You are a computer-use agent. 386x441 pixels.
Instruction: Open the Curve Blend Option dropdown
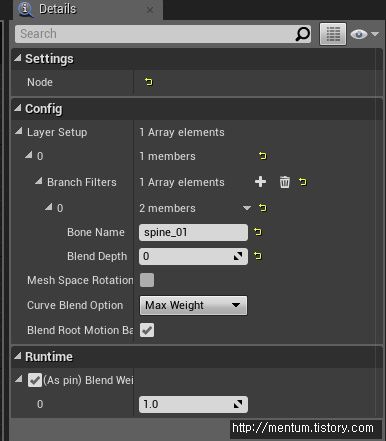tap(193, 305)
